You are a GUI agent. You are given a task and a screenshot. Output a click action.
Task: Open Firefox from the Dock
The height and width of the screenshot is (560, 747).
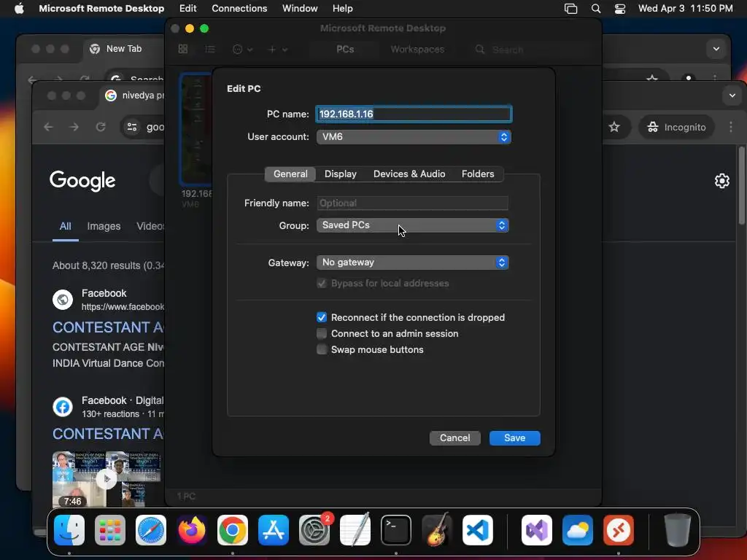[x=192, y=530]
